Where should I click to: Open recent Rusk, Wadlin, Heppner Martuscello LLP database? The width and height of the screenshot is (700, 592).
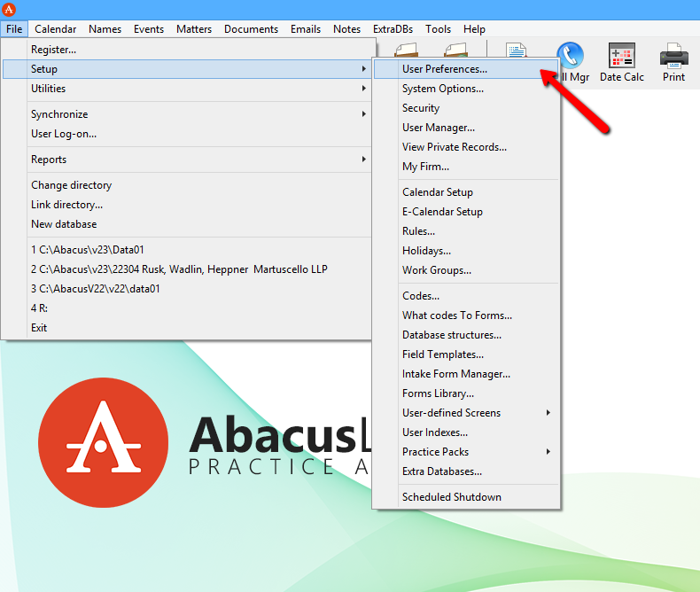(188, 269)
